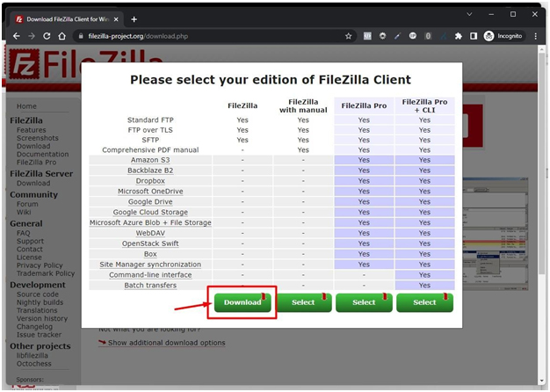This screenshot has width=550, height=392.
Task: Select the Download FileZilla Client browser tab
Action: (x=67, y=19)
